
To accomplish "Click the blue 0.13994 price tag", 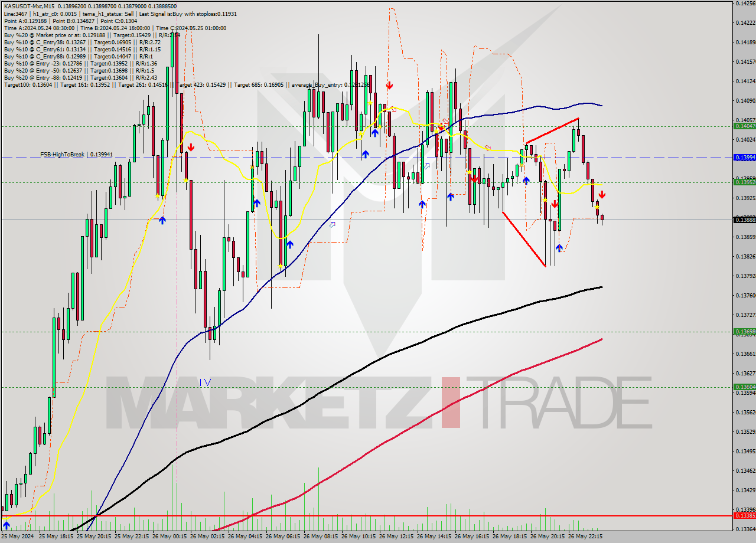I will (x=744, y=158).
